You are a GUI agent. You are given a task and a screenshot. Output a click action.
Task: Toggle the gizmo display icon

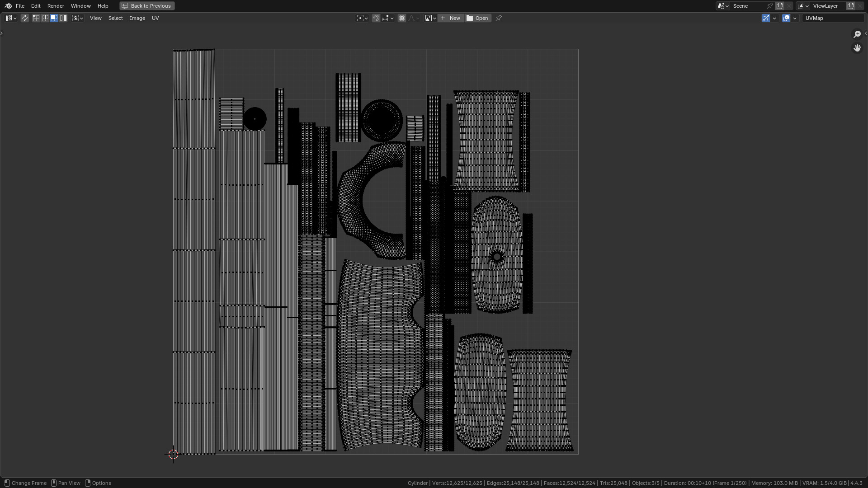pyautogui.click(x=765, y=18)
